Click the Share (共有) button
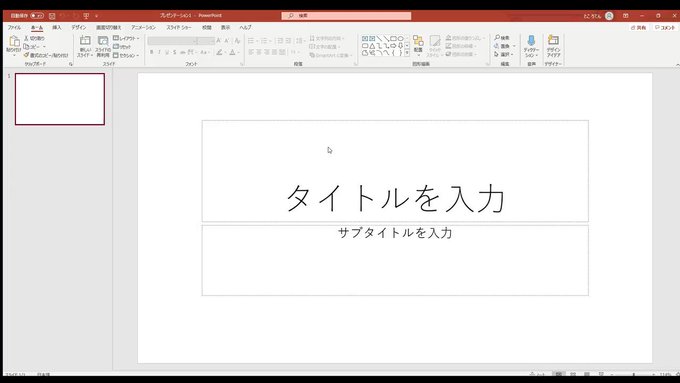680x383 pixels. [x=639, y=27]
